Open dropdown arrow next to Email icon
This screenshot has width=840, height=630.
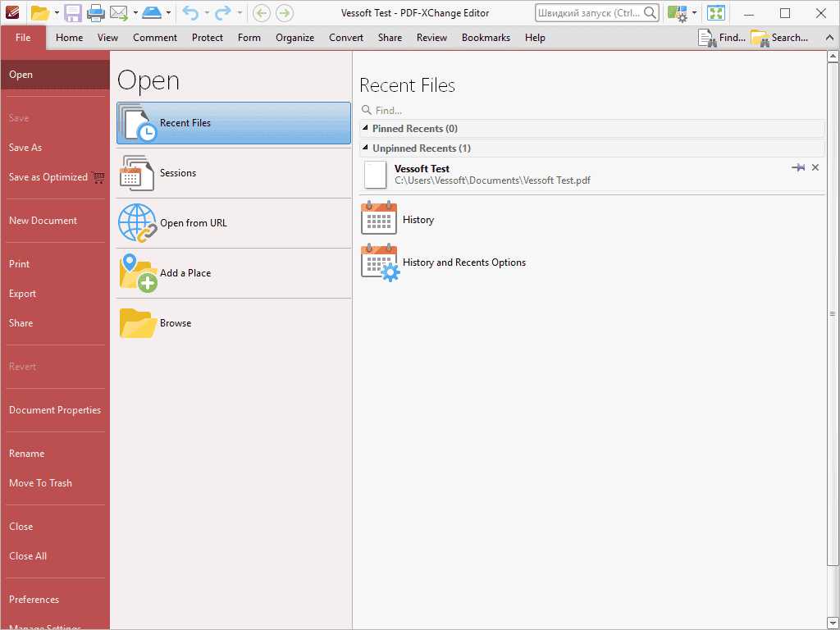[135, 13]
